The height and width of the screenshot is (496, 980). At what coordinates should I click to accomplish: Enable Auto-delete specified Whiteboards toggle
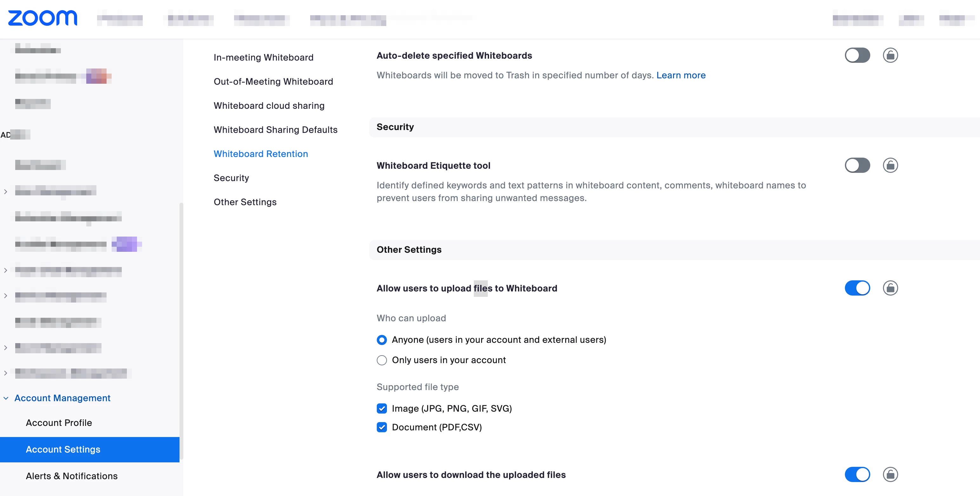857,55
